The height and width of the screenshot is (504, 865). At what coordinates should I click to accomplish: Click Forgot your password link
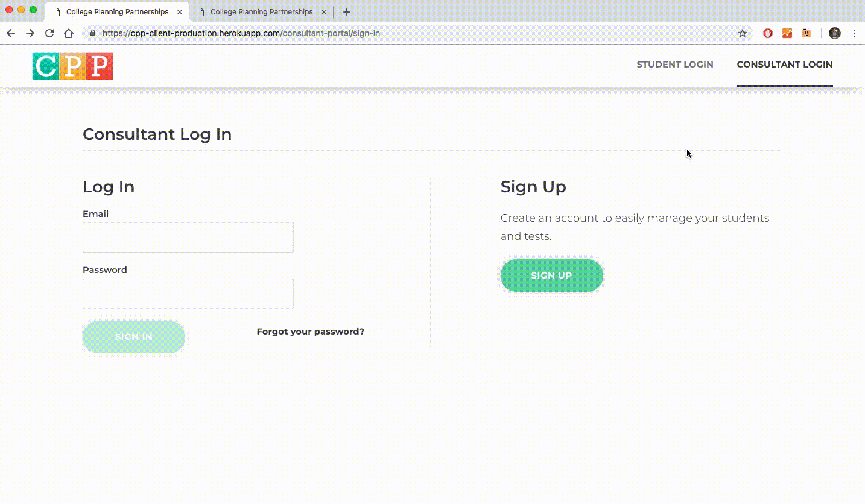coord(311,332)
